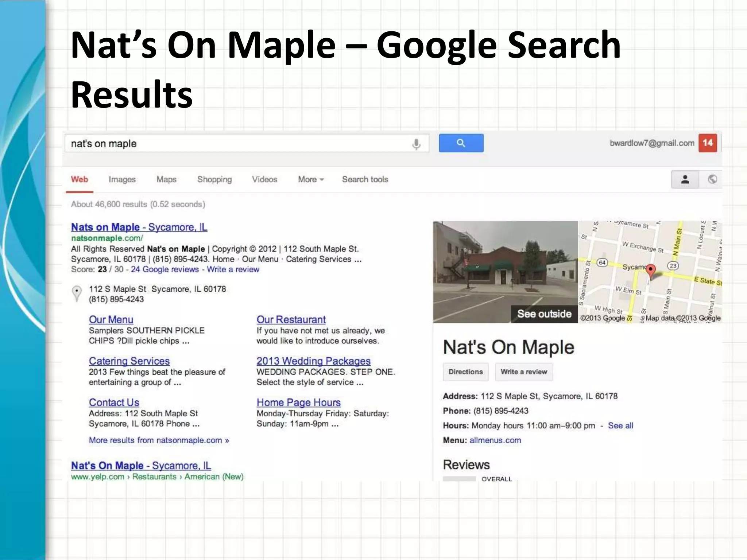Image resolution: width=747 pixels, height=560 pixels.
Task: Open the Our Restaurant sitelink
Action: 291,320
